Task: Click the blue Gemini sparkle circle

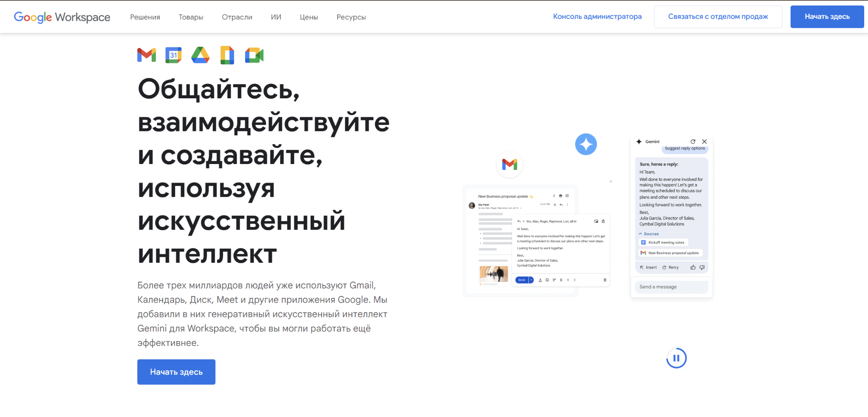Action: [x=586, y=145]
